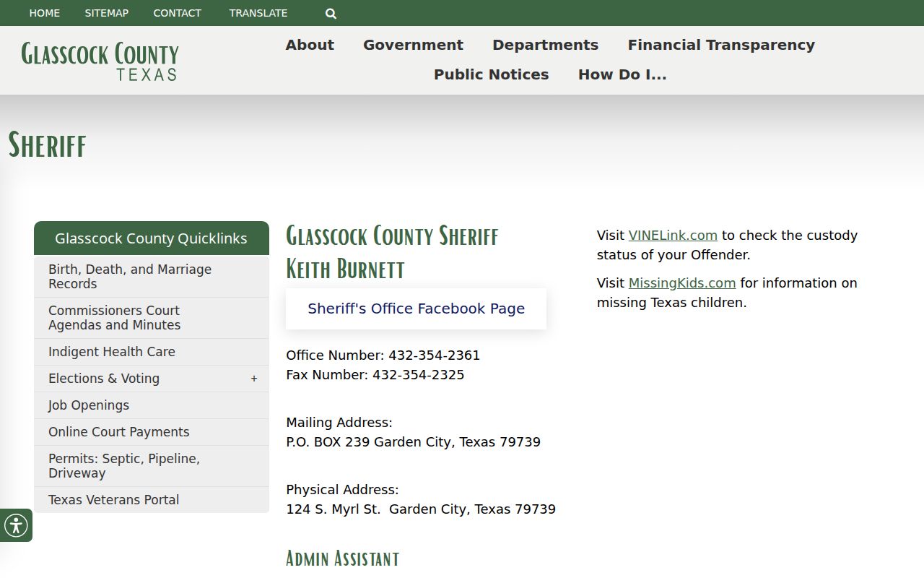Open the How Do I... menu

tap(622, 74)
